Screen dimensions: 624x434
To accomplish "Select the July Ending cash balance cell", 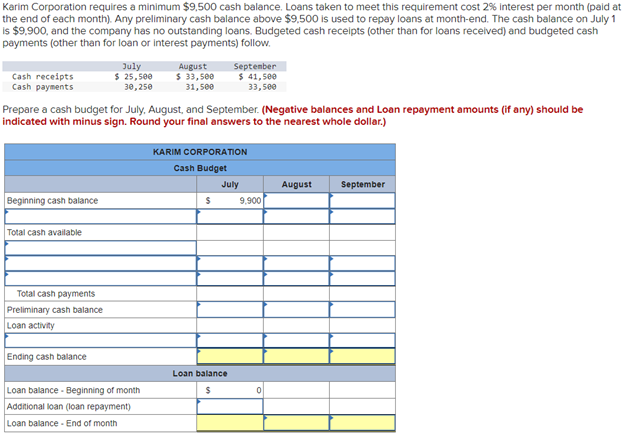I will (x=230, y=356).
